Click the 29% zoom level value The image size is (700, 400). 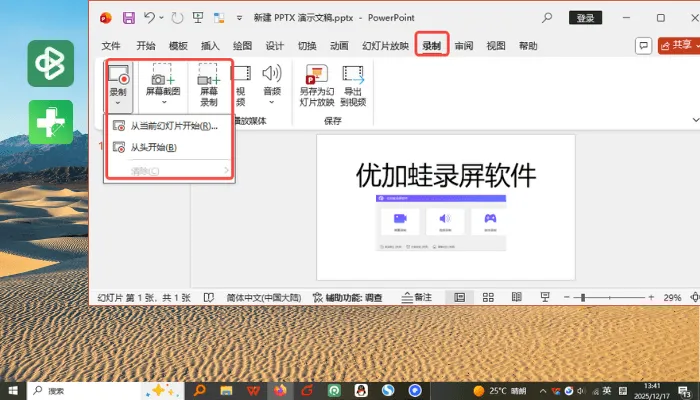[x=672, y=298]
